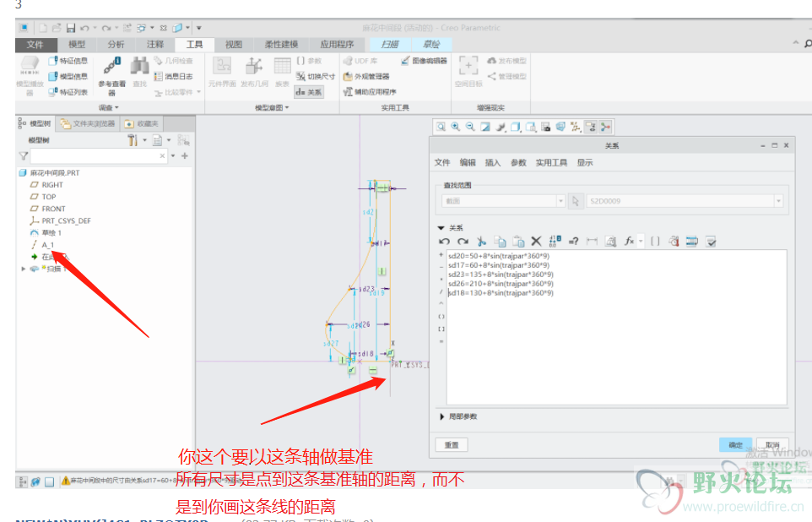Click undo arrow in relations toolbar
This screenshot has height=522, width=812.
point(444,241)
